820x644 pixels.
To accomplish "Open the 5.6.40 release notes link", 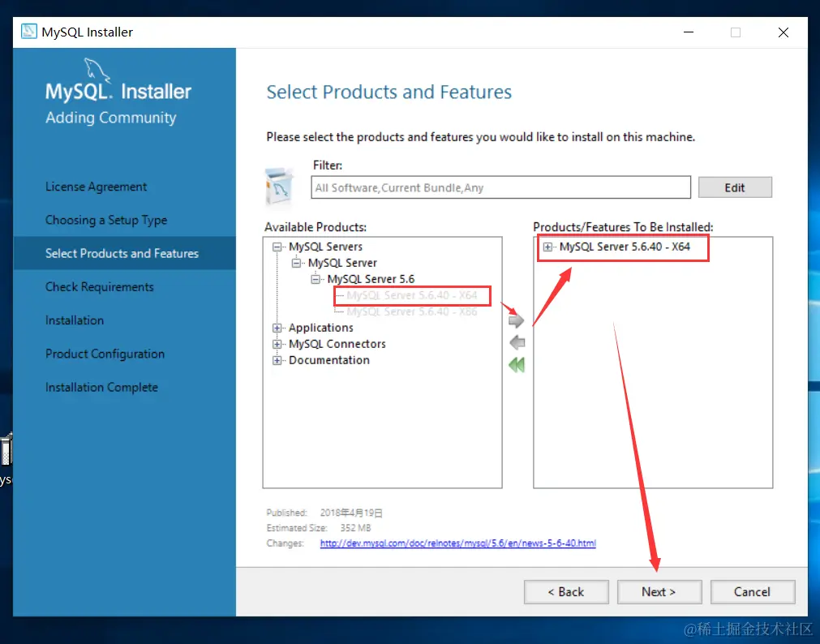I will 457,543.
